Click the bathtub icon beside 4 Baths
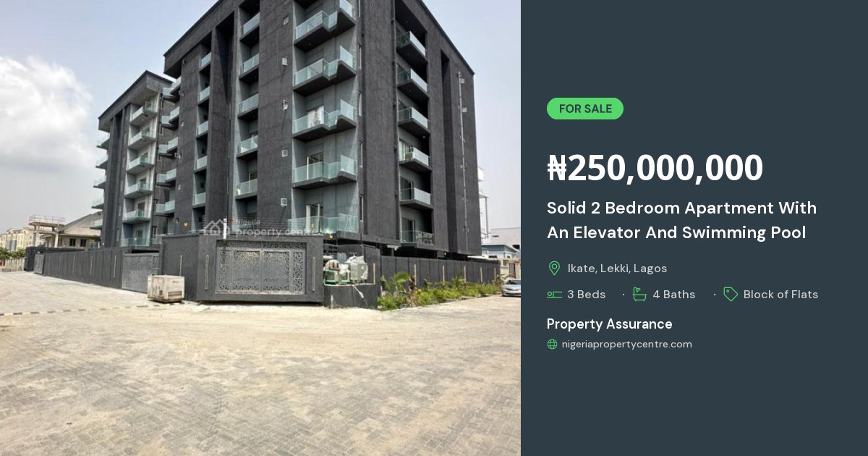Viewport: 868px width, 456px height. [x=639, y=294]
